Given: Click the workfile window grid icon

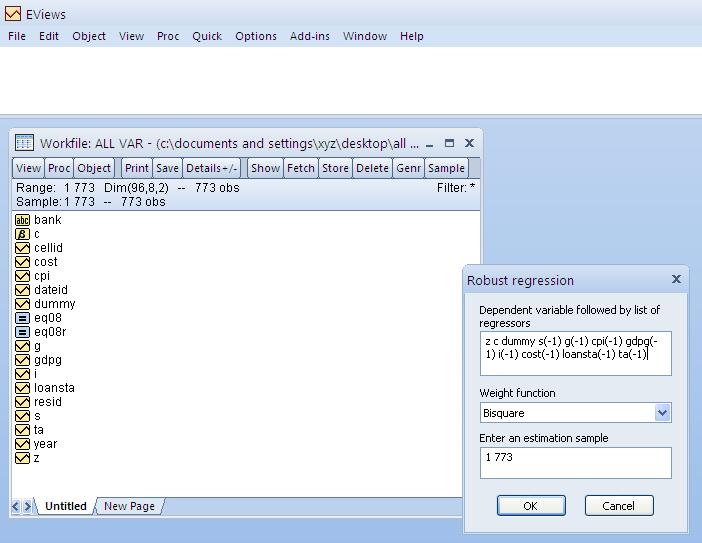Looking at the screenshot, I should coord(24,142).
